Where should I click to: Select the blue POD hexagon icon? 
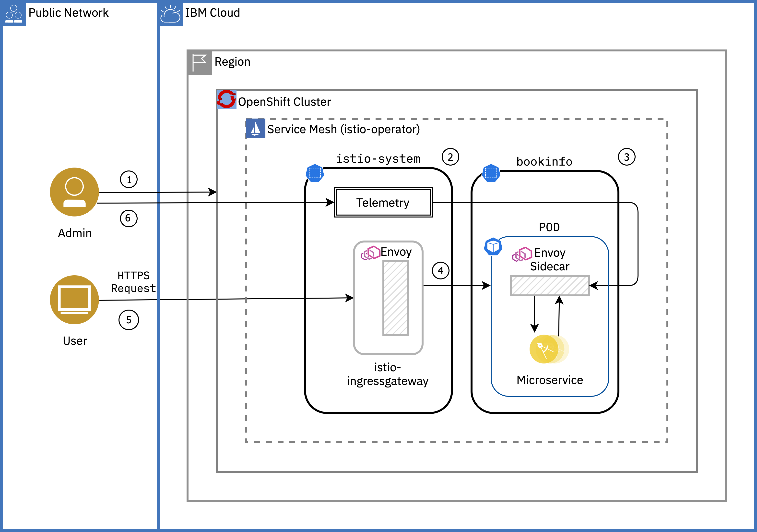[493, 246]
